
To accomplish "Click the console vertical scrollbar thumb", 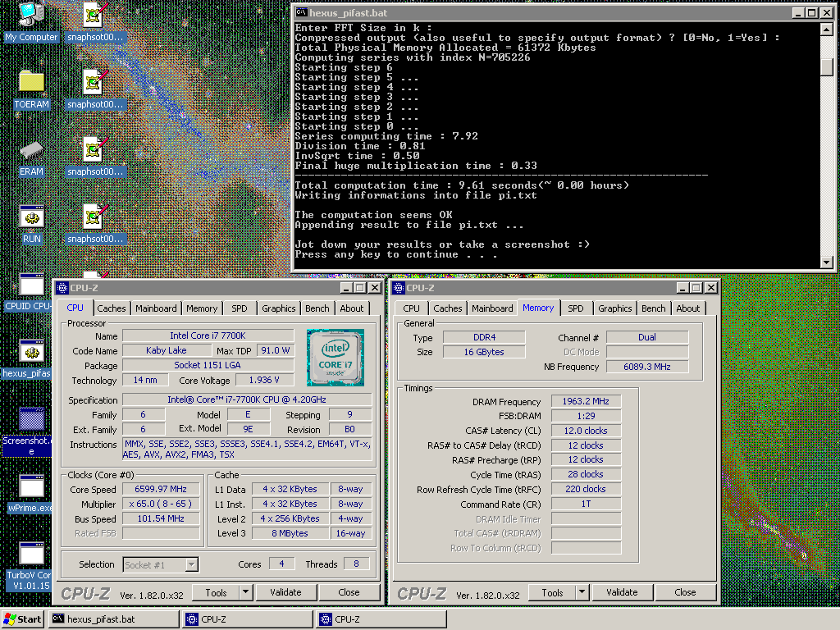I will [827, 66].
